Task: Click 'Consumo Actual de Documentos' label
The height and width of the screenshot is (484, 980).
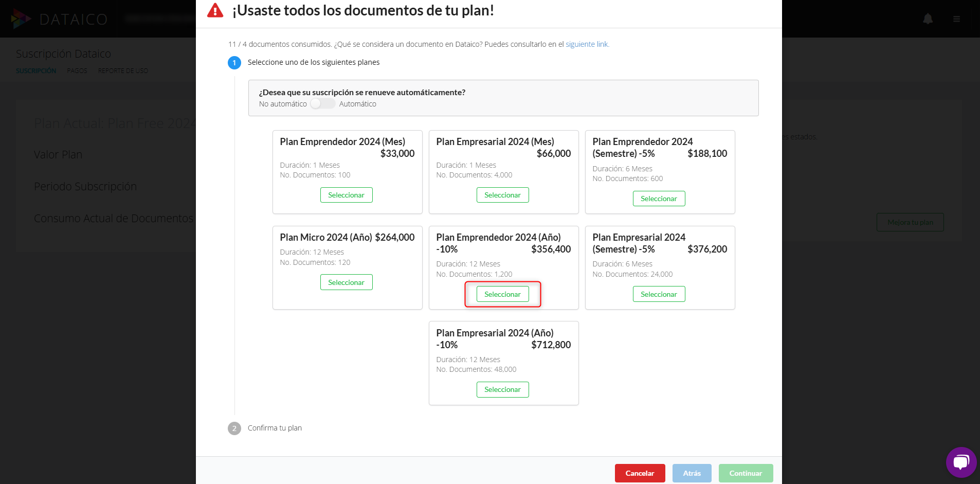Action: (x=114, y=218)
